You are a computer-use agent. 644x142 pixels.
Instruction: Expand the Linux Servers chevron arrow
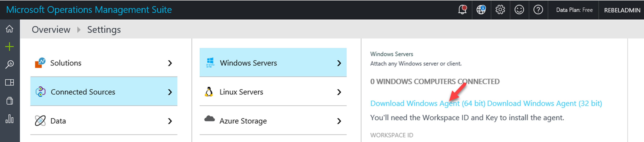(339, 92)
